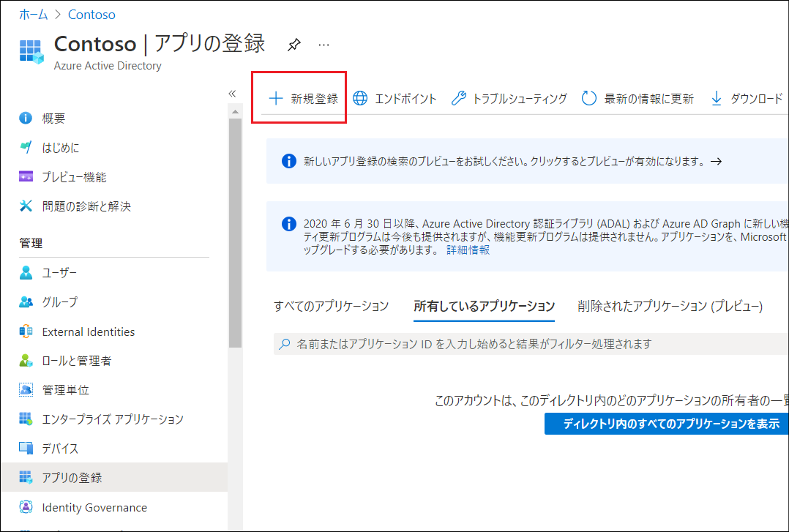Viewport: 789px width, 532px height.
Task: Click the search magnifier icon in filter box
Action: [284, 344]
